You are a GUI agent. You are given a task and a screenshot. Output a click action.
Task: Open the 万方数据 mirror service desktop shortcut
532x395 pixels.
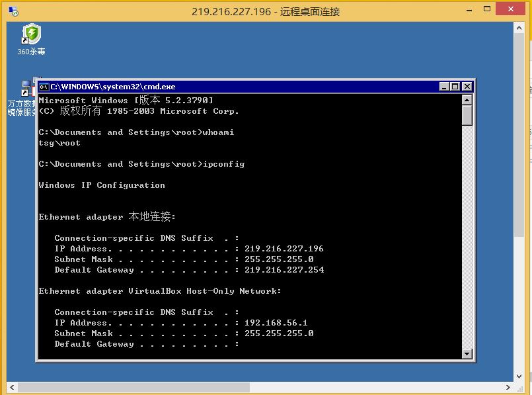(x=22, y=98)
